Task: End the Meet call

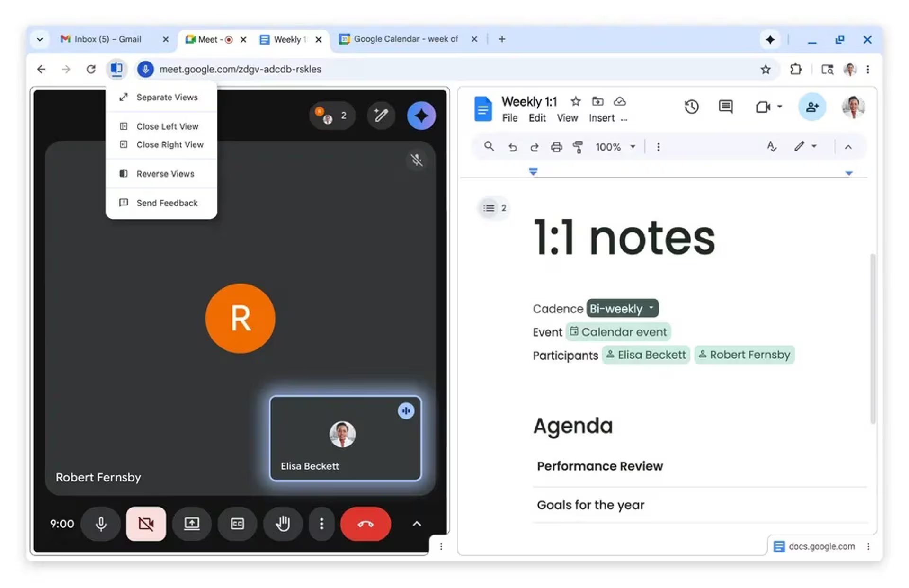Action: 365,524
